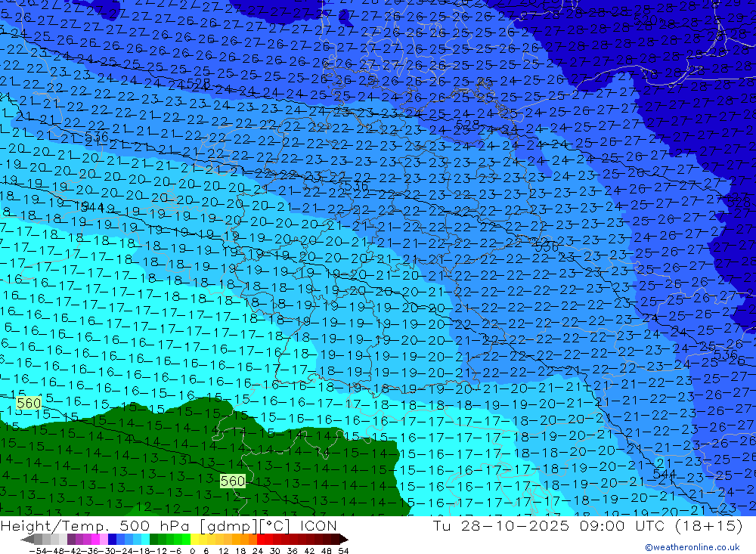The height and width of the screenshot is (554, 756).
Task: Click the '-54' legend value
Action: pos(38,551)
